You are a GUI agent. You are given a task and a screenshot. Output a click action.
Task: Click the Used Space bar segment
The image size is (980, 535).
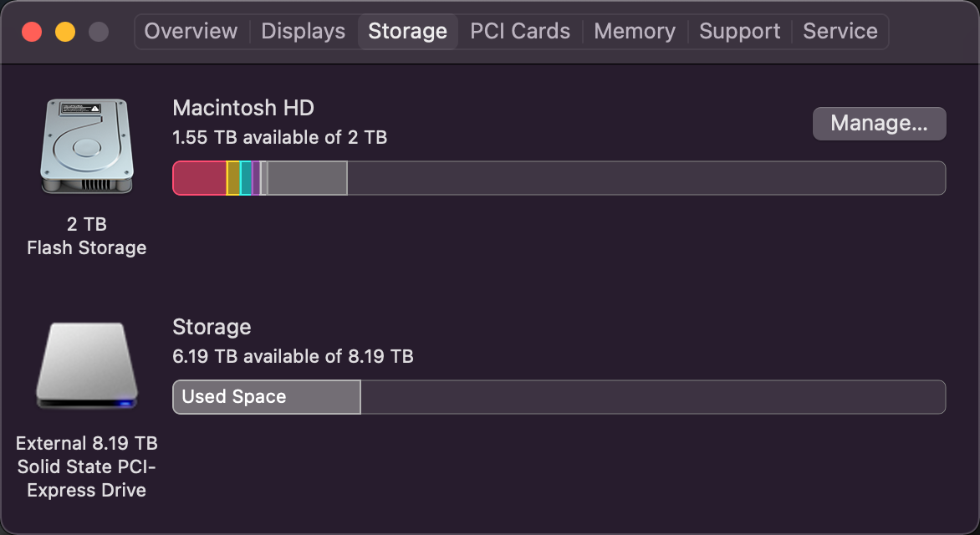tap(266, 397)
